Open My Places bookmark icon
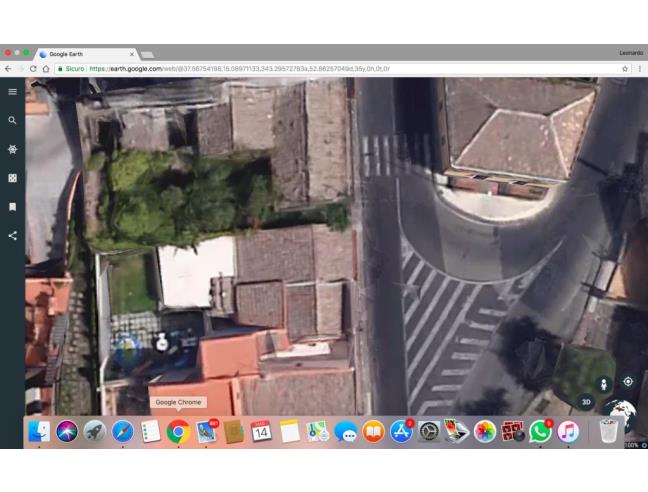Screen dimensions: 648x492 tap(12, 207)
